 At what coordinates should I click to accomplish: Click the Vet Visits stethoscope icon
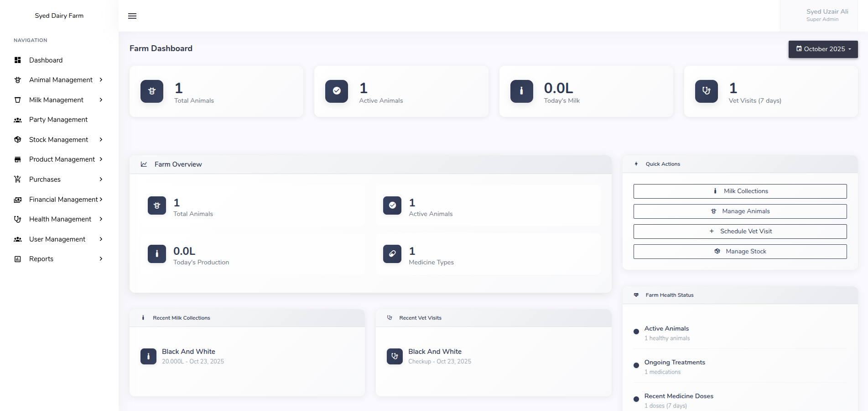tap(706, 91)
